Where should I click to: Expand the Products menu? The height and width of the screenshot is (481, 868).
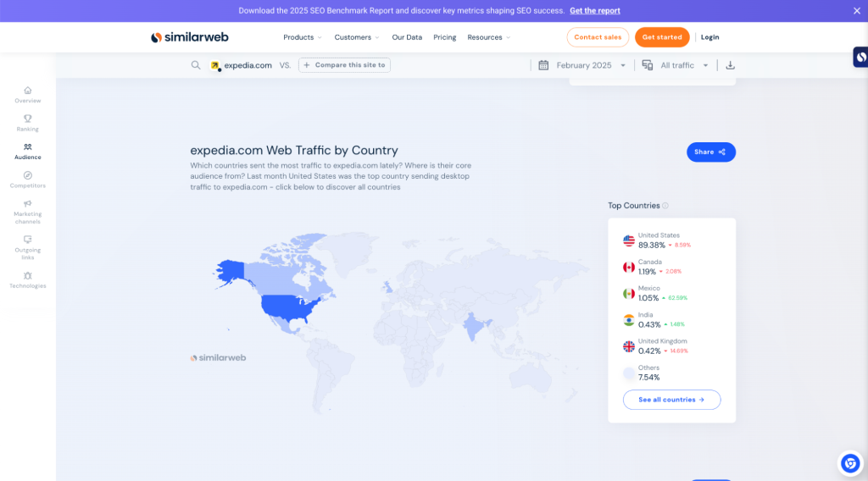(303, 37)
